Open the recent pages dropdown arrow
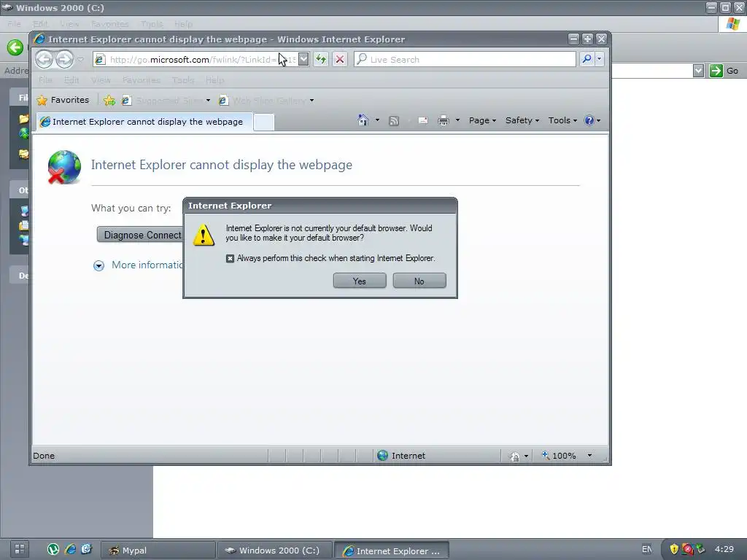This screenshot has width=747, height=560. tap(80, 60)
